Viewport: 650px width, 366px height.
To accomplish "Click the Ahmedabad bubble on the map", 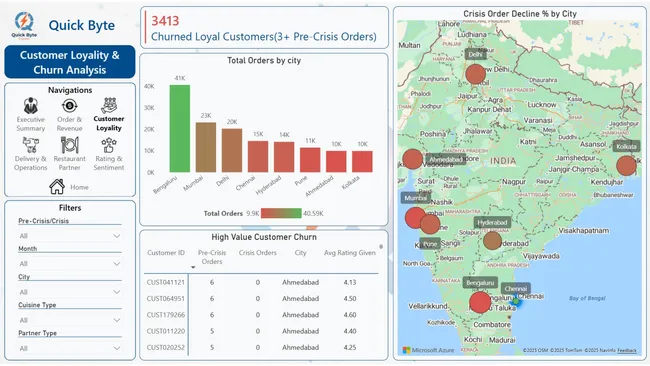I will (412, 159).
